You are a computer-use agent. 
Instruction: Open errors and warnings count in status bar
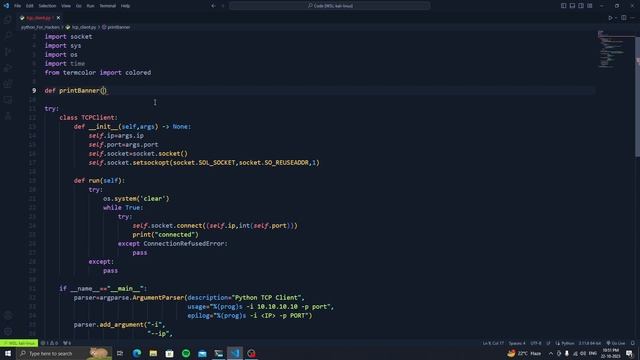(x=50, y=343)
